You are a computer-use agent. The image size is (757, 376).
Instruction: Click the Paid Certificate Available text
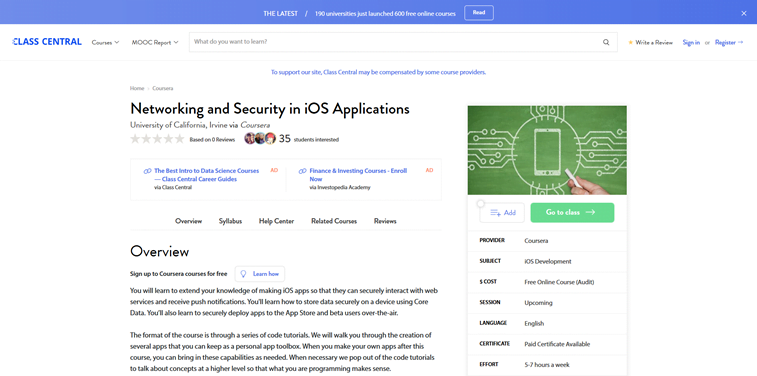point(557,344)
